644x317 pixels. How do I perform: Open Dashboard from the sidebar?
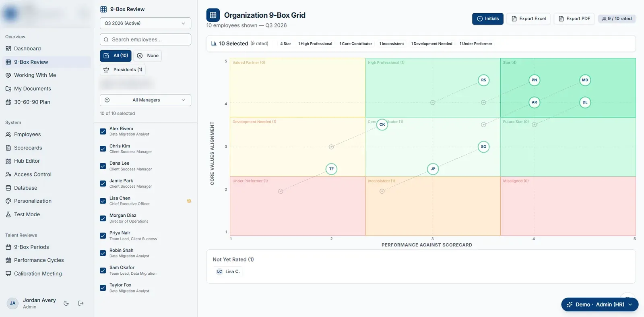pos(27,49)
